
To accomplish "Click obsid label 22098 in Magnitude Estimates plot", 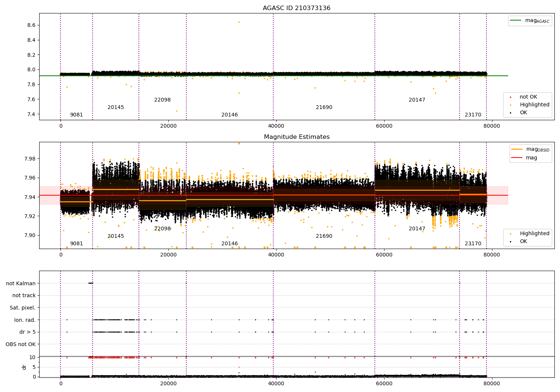I will [162, 228].
